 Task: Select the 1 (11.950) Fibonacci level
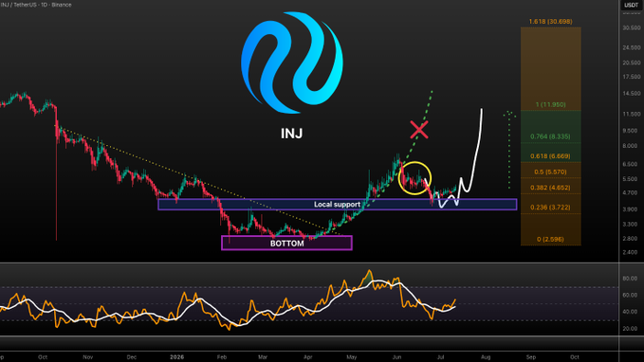550,104
